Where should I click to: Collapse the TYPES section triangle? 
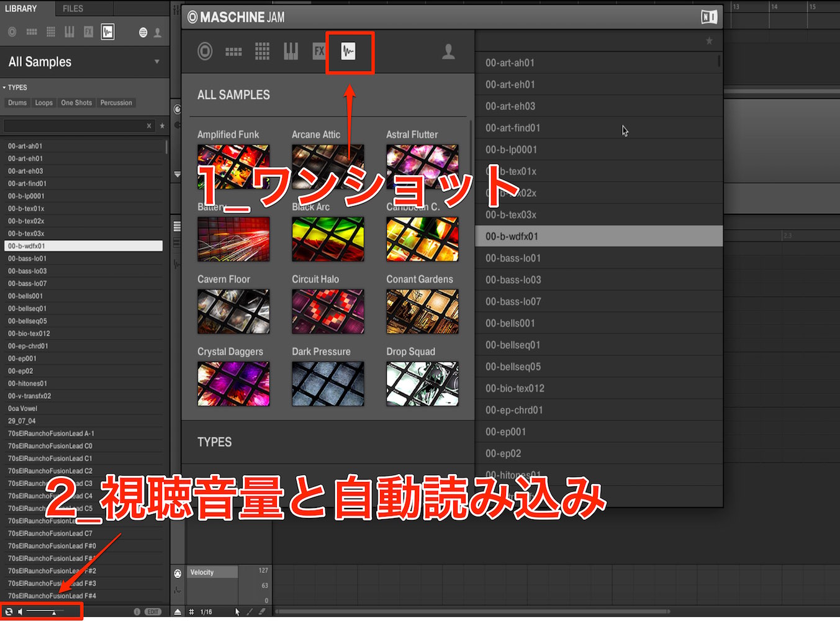(4, 88)
